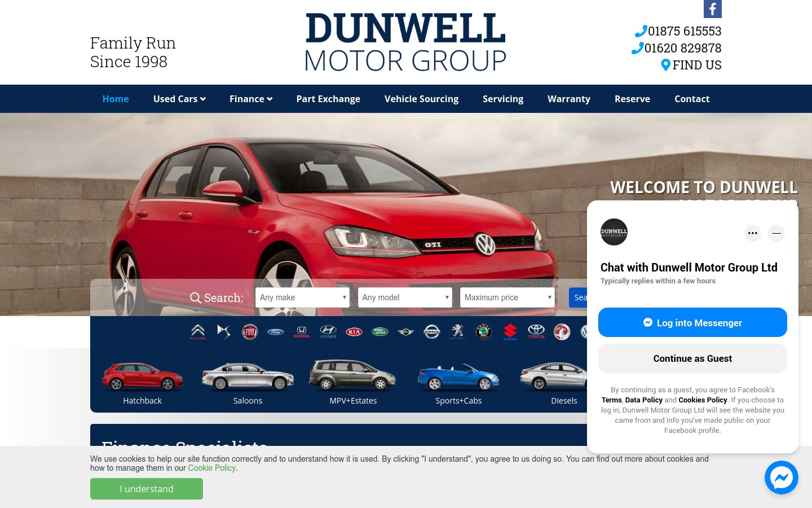Image resolution: width=812 pixels, height=508 pixels.
Task: Select the Fiat brand logo
Action: (250, 332)
